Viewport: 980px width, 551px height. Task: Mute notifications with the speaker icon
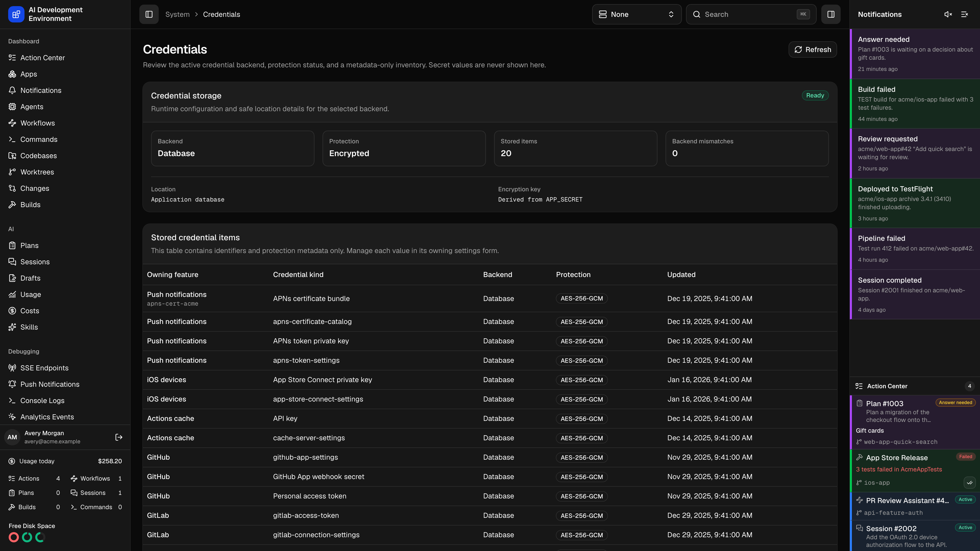pos(948,15)
